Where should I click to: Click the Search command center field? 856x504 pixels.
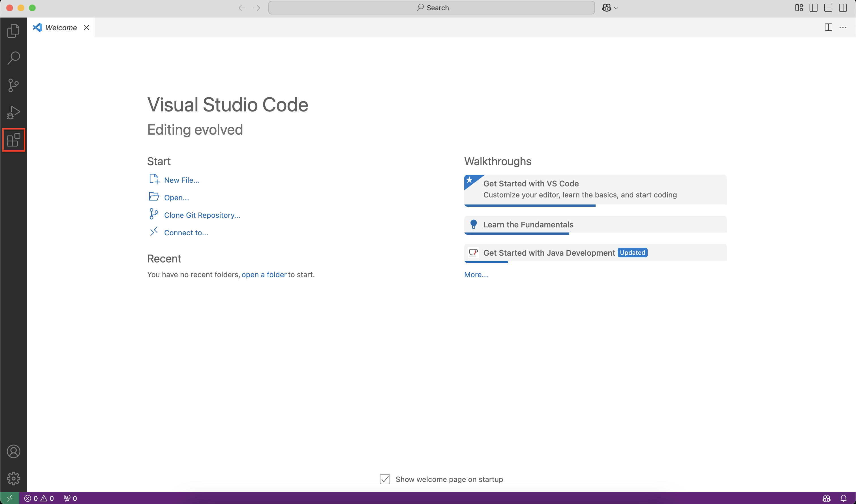431,8
